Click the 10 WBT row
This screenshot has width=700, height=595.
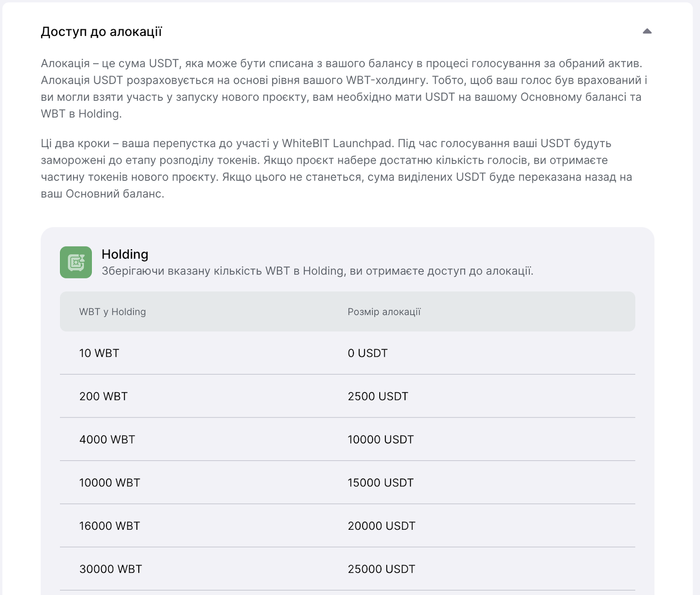point(347,353)
